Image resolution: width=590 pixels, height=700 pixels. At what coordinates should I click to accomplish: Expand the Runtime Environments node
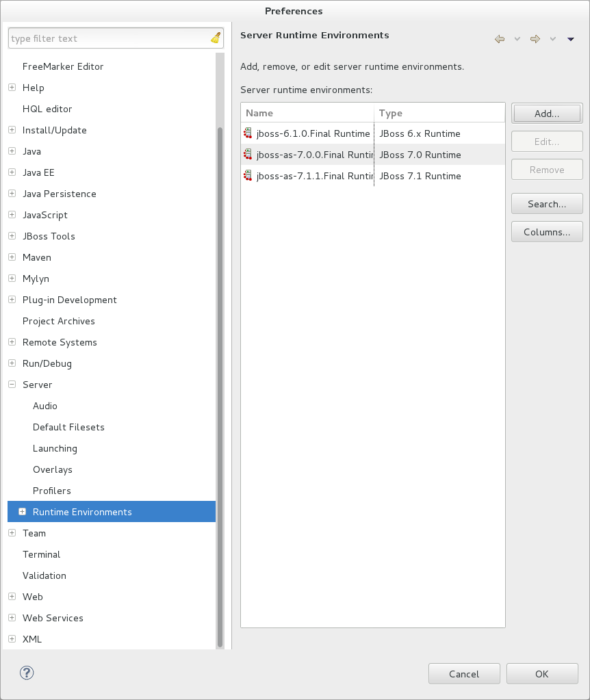tap(22, 511)
